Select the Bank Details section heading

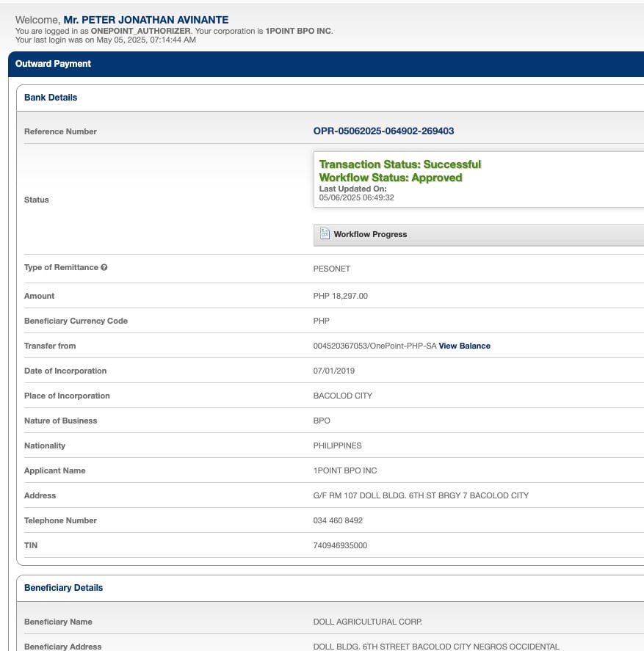point(51,98)
